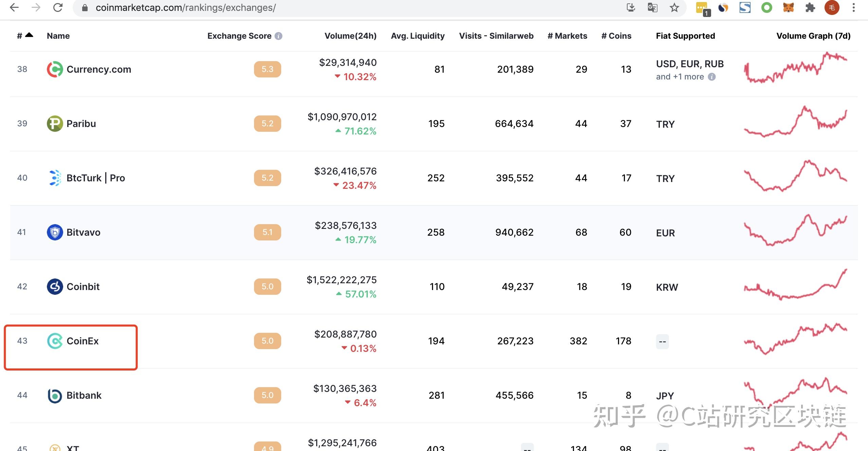868x451 pixels.
Task: Sort by # Coins column
Action: tap(616, 36)
